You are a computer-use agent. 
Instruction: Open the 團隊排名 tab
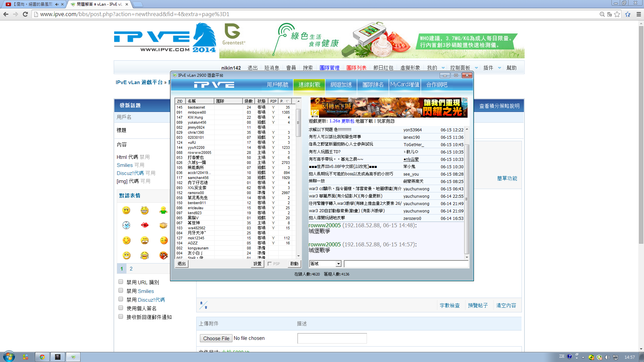[373, 85]
